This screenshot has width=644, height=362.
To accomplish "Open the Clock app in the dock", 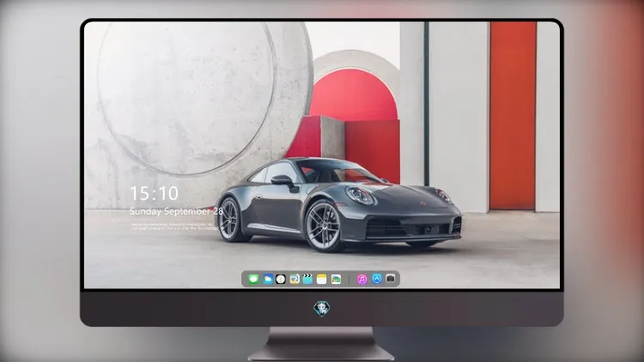I will pyautogui.click(x=281, y=279).
